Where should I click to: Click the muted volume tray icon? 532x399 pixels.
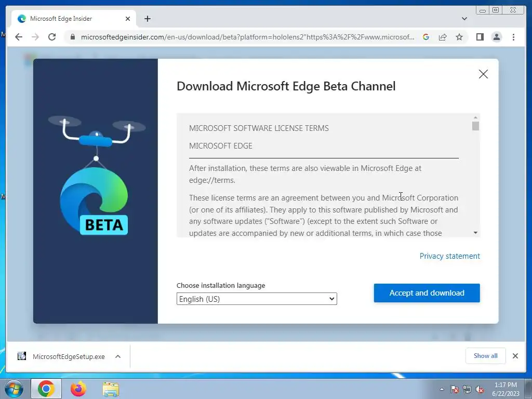[x=480, y=389]
